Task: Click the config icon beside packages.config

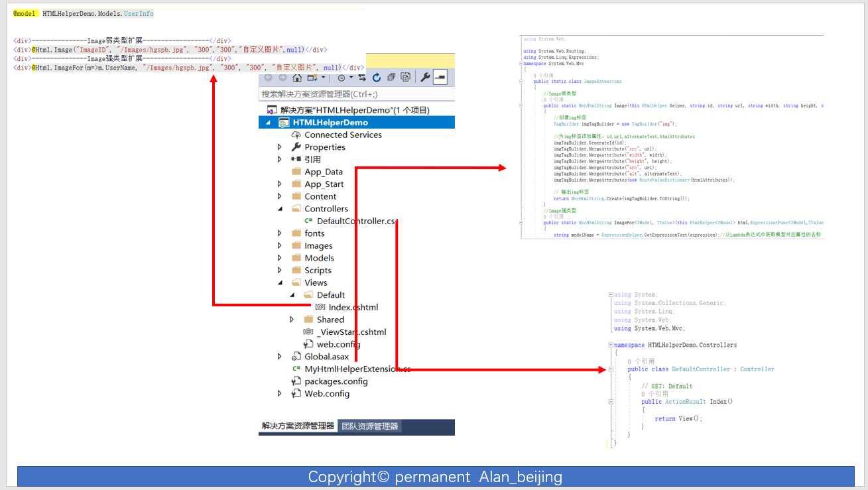Action: coord(296,381)
